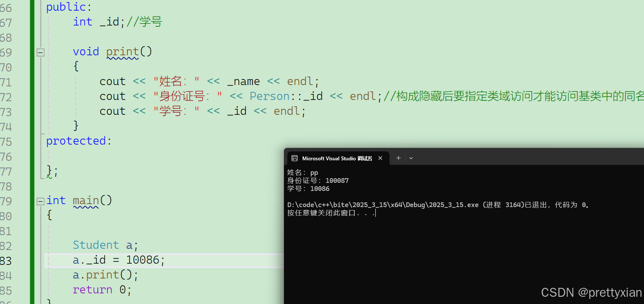Place cursor on 'Student a;' line
The width and height of the screenshot is (644, 304).
(105, 245)
